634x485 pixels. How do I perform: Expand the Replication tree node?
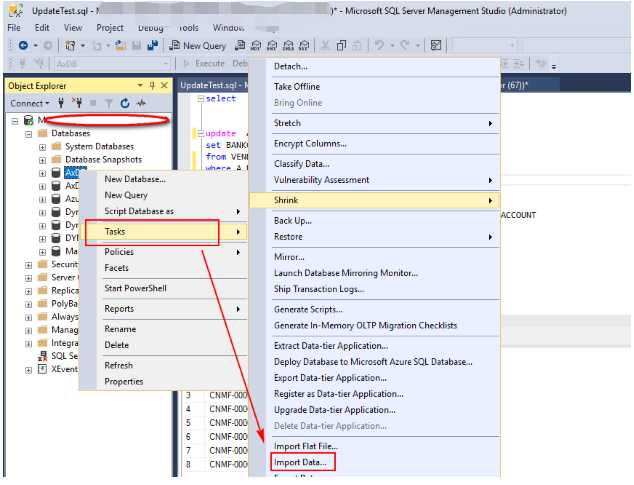click(29, 291)
